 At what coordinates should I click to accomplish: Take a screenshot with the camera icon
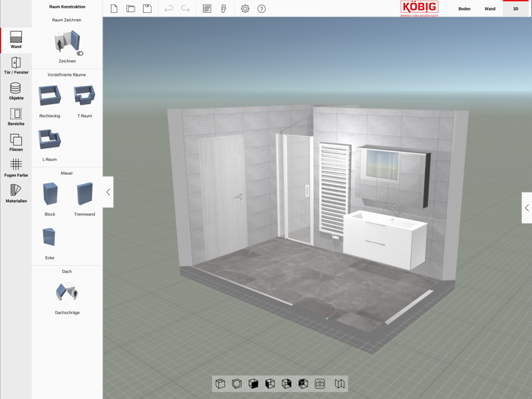tap(320, 384)
